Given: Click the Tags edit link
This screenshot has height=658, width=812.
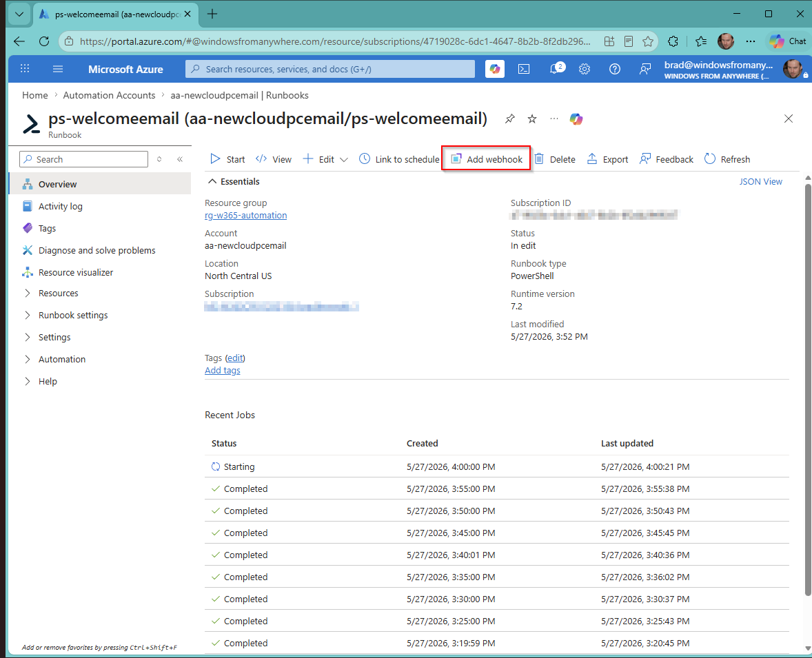Looking at the screenshot, I should [x=235, y=358].
